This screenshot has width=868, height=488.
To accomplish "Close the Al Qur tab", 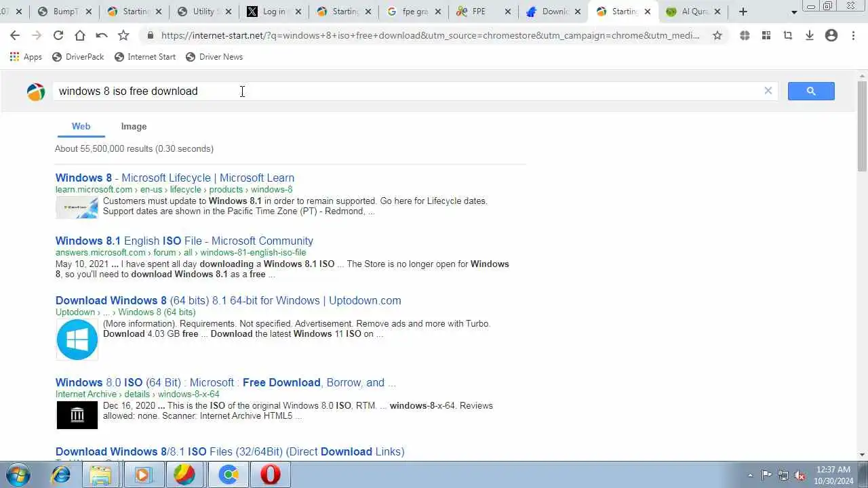I will [x=717, y=12].
